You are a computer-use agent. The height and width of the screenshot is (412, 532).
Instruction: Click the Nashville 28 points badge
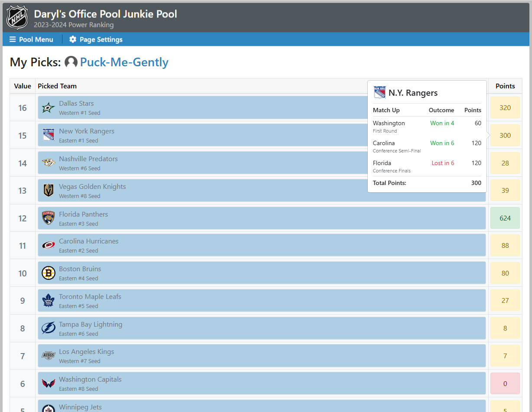(505, 163)
